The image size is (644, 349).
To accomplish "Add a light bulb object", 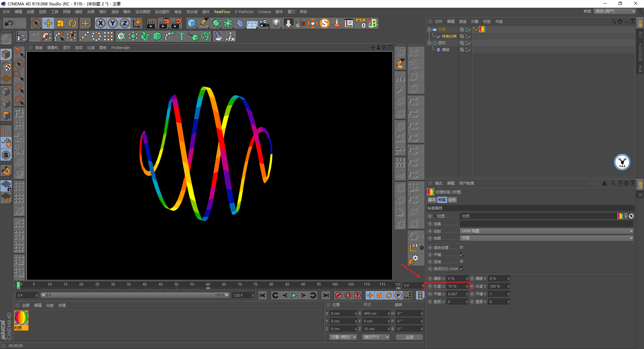I will [x=276, y=23].
